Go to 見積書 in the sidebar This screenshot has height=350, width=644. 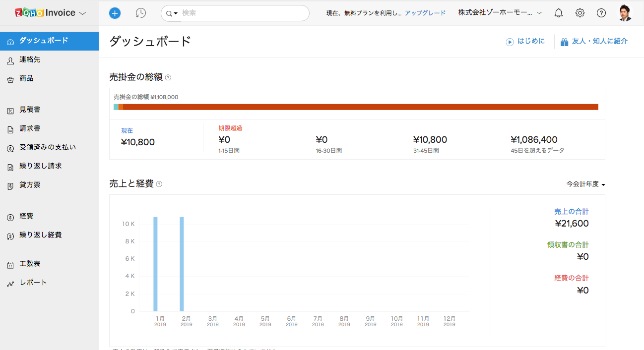[30, 110]
